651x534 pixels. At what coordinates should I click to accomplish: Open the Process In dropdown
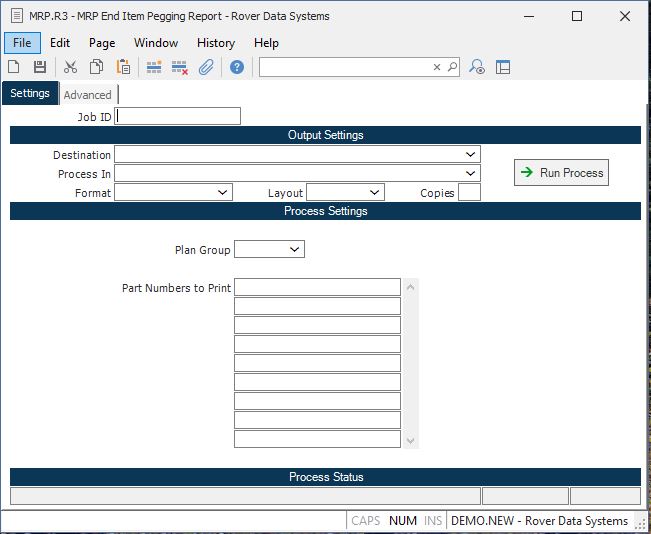coord(470,174)
